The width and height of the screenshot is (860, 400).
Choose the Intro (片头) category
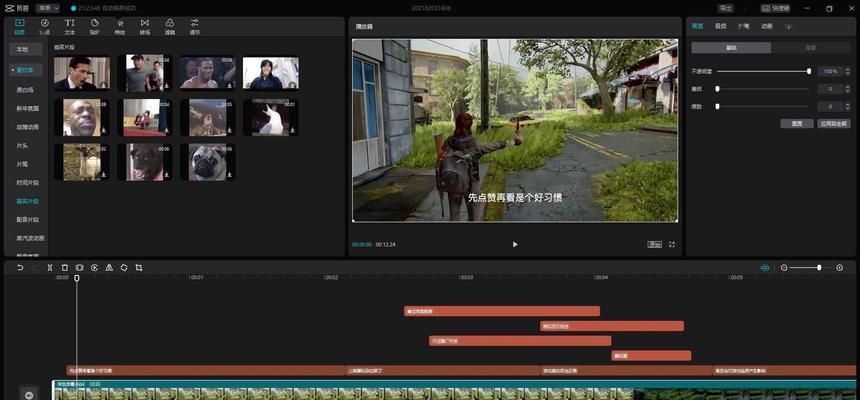pos(22,145)
